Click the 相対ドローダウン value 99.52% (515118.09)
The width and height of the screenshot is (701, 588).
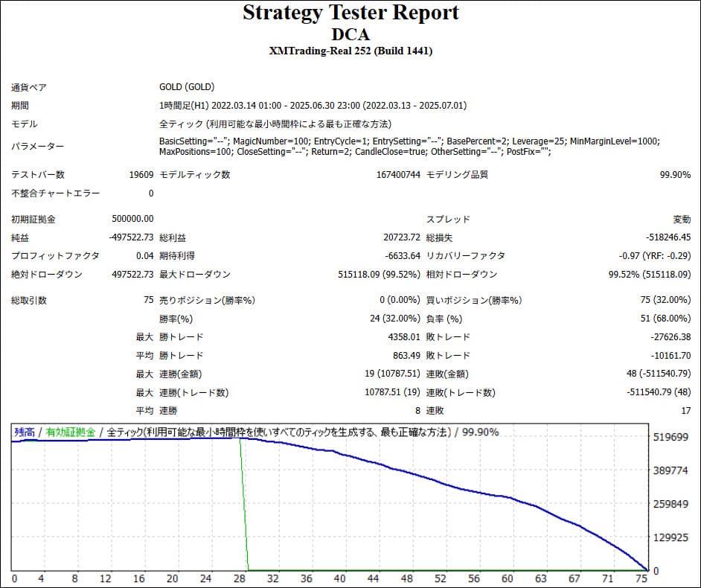650,274
